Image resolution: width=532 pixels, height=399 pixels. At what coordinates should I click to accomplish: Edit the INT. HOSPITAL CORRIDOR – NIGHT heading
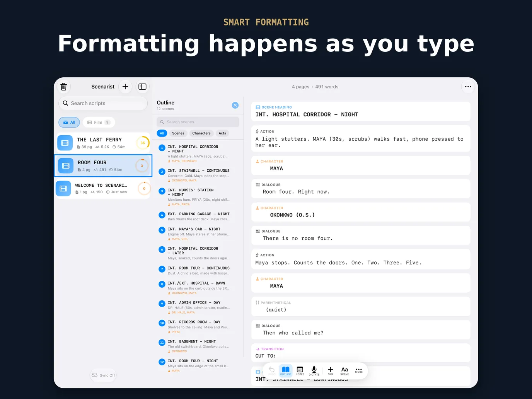[x=307, y=114]
